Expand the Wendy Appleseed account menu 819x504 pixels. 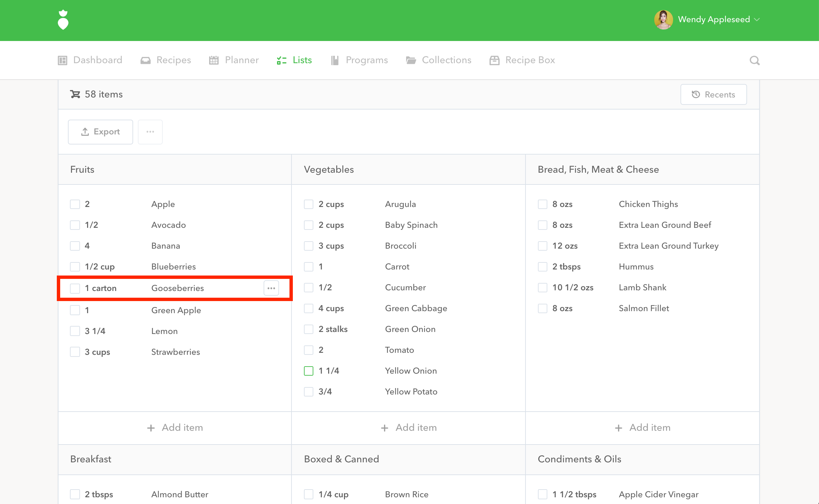click(x=757, y=19)
